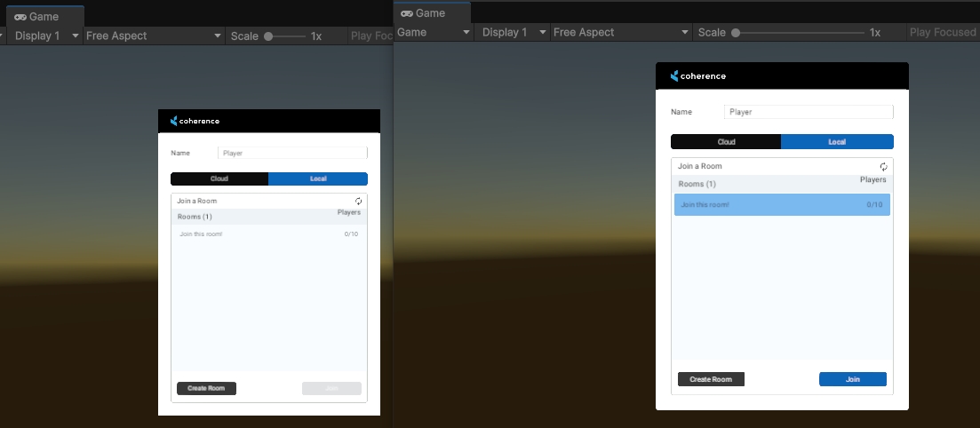Image resolution: width=980 pixels, height=428 pixels.
Task: Refresh the room list in the left window
Action: pos(359,202)
